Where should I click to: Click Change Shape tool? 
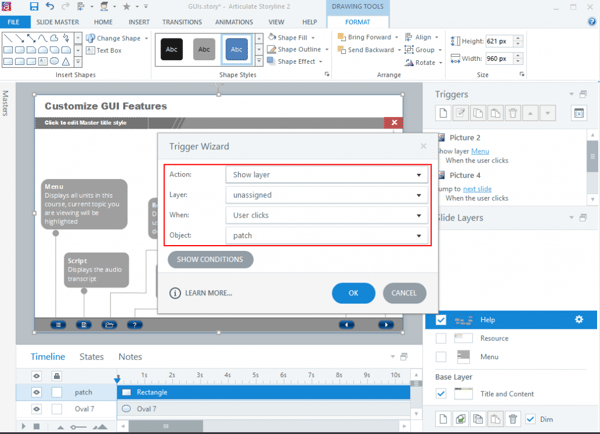117,38
